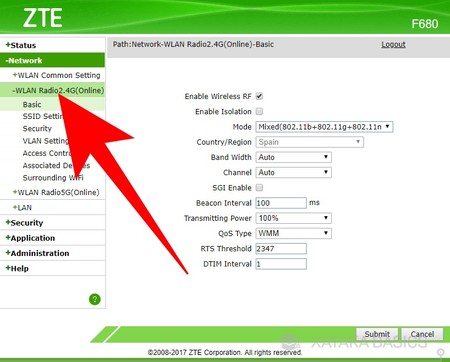Click the ZTE logo in header
The image size is (450, 362).
click(x=42, y=18)
